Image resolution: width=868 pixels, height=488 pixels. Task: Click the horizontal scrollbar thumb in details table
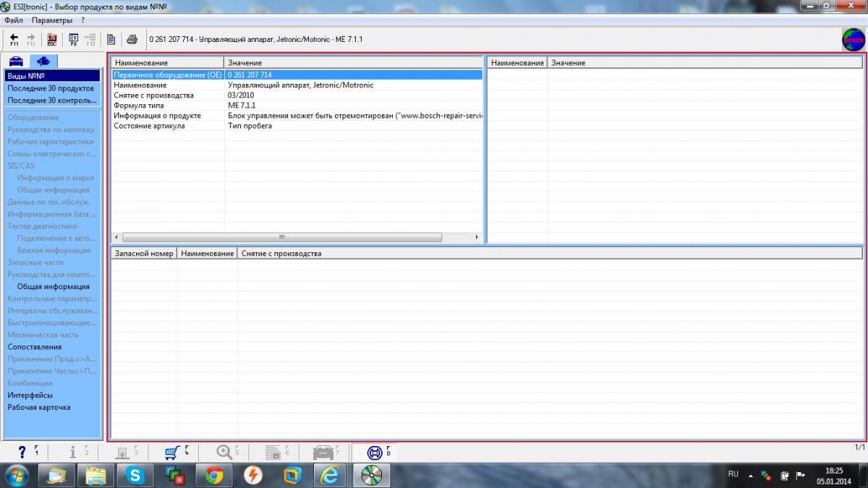click(x=282, y=237)
